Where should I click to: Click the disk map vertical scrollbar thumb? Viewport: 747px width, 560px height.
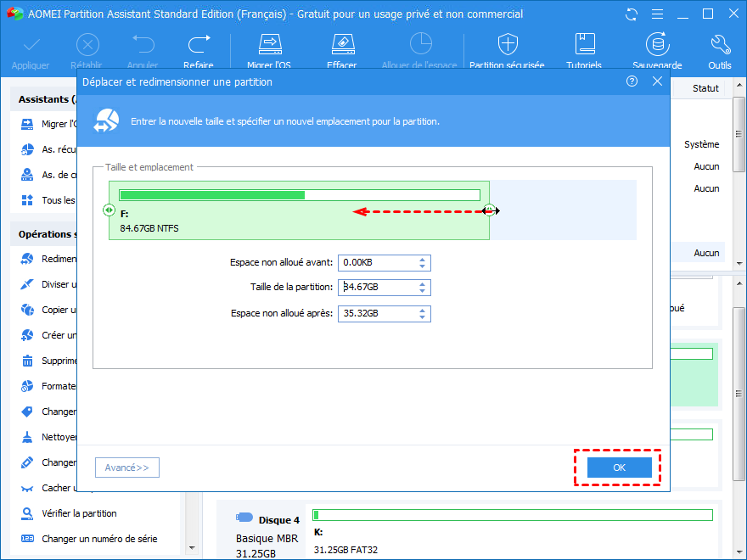tap(739, 394)
